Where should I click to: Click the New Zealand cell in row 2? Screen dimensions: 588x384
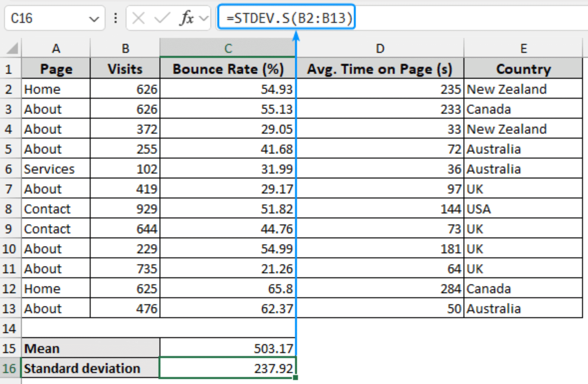point(523,89)
